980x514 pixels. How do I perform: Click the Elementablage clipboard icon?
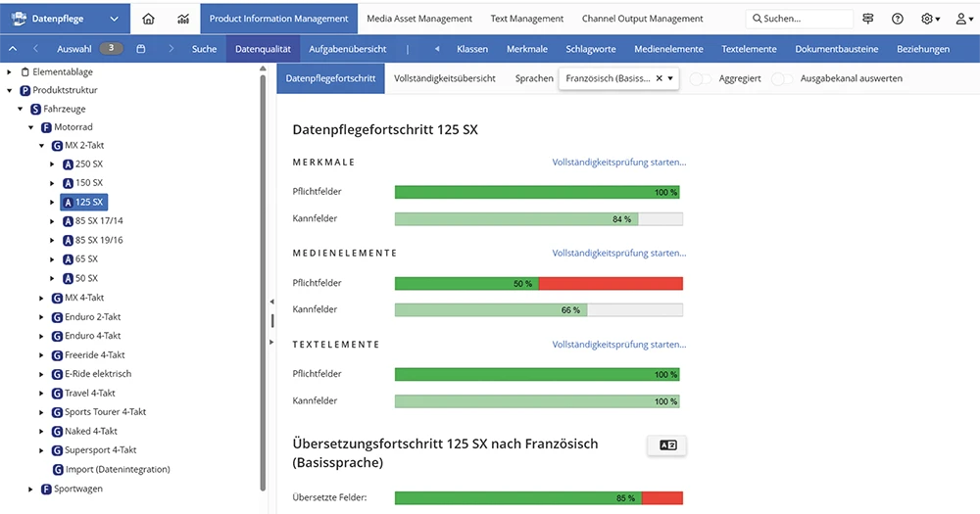(25, 71)
